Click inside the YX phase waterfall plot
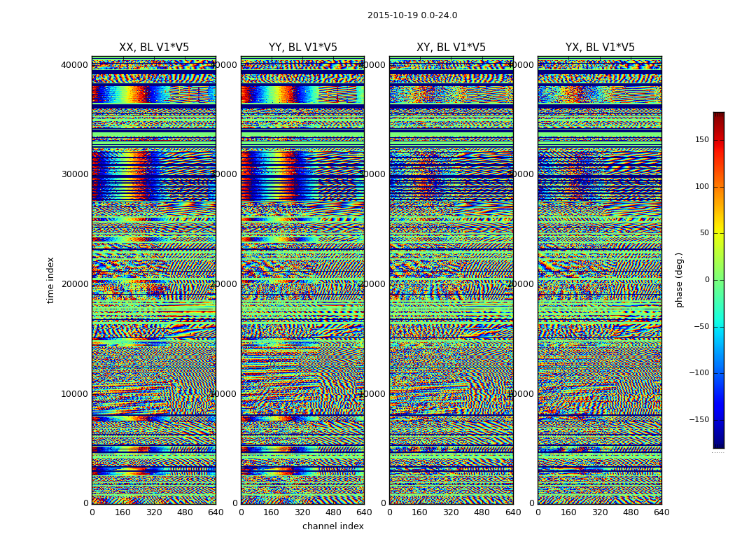Image resolution: width=735 pixels, height=560 pixels. coord(600,280)
